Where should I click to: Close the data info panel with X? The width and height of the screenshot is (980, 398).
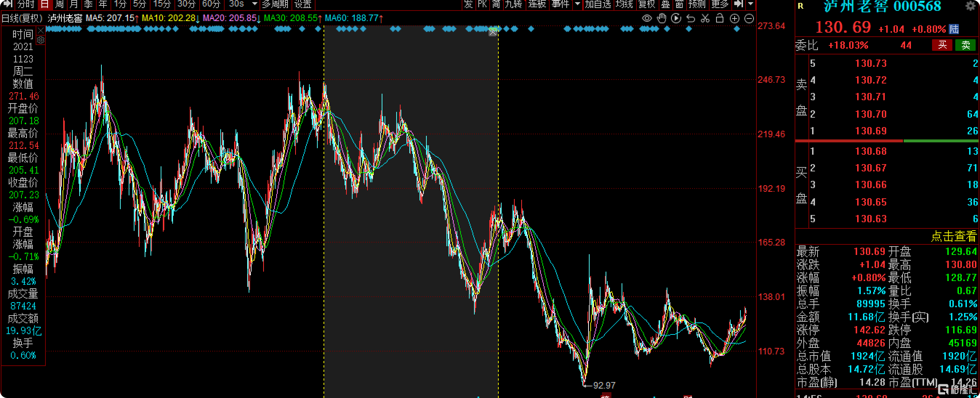tap(41, 30)
